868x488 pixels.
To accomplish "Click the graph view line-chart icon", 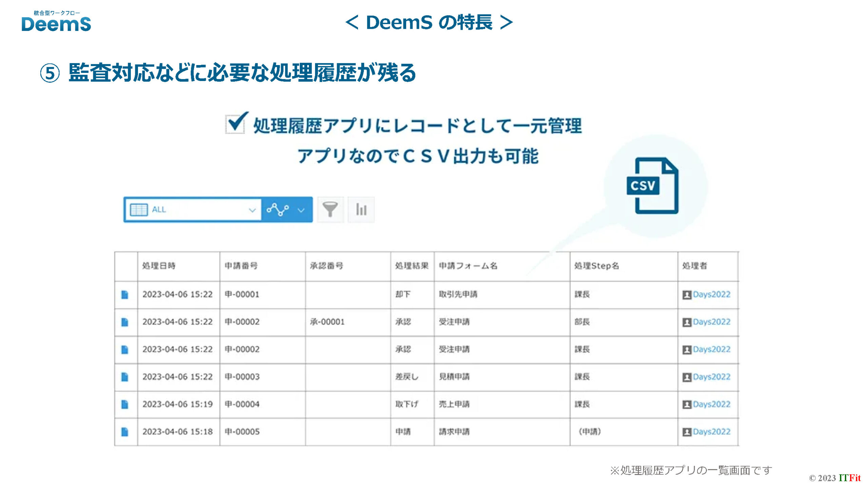I will point(278,209).
